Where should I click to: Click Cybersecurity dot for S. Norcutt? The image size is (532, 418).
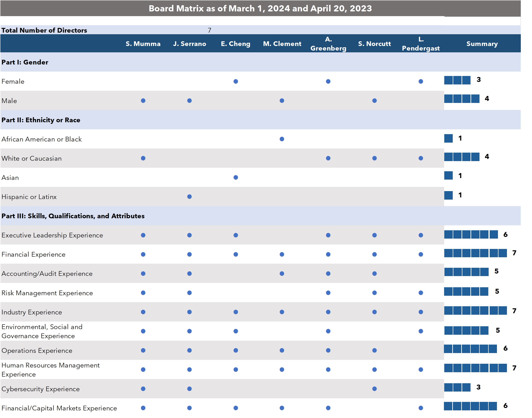pyautogui.click(x=374, y=389)
